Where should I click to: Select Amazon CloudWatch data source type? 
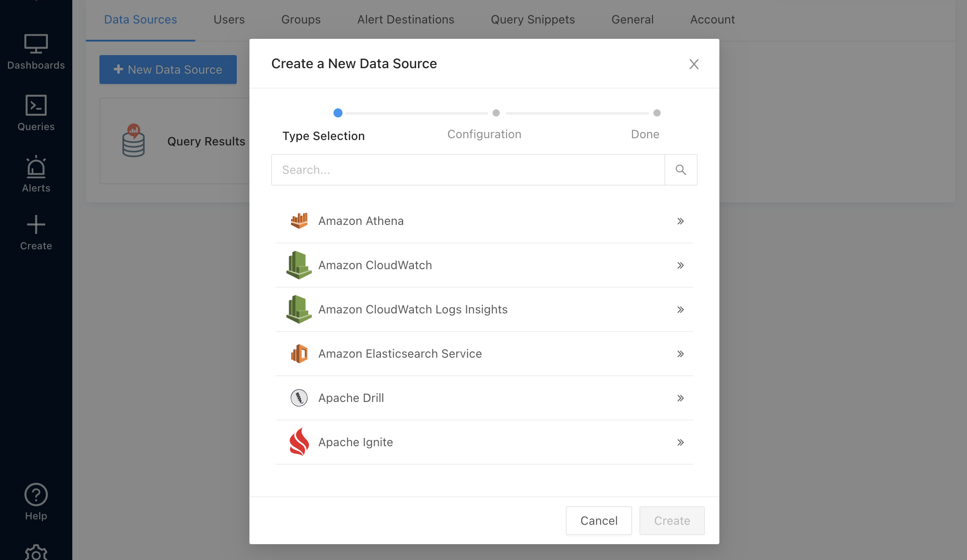pyautogui.click(x=484, y=265)
